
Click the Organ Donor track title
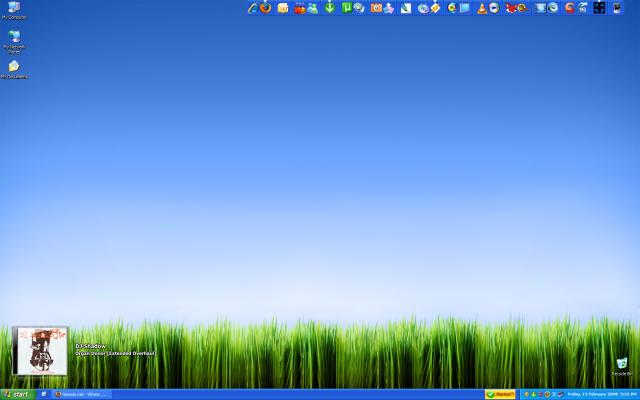(116, 353)
